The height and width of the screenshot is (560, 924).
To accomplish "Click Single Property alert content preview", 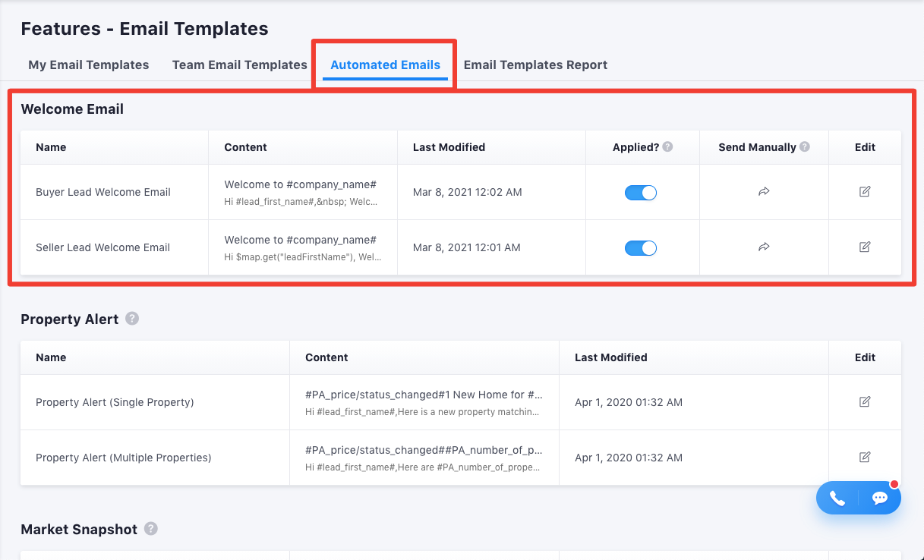I will [424, 402].
